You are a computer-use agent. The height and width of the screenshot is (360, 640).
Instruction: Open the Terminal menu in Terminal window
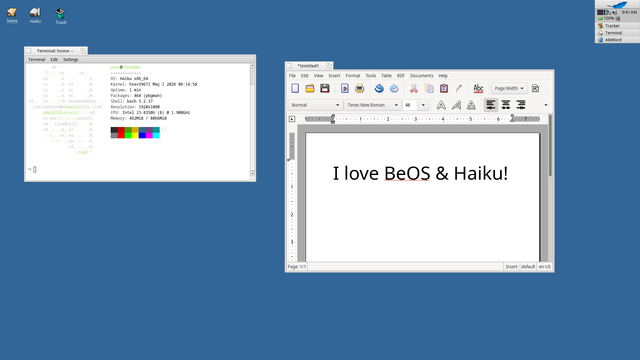coord(36,59)
